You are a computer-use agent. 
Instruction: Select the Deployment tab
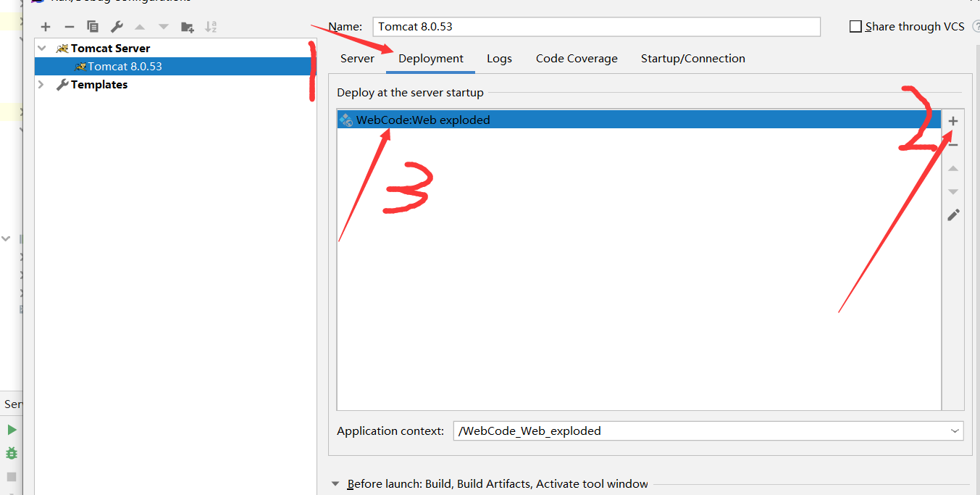[431, 59]
